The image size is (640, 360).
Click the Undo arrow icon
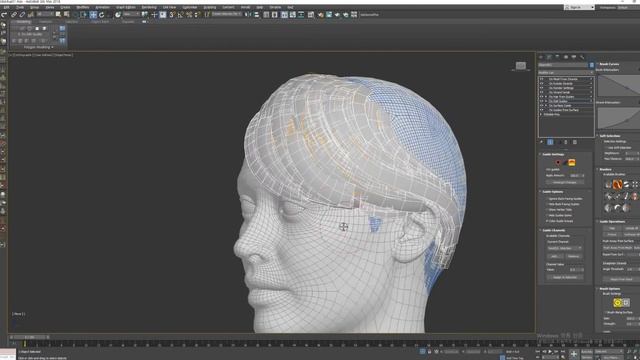tap(4, 15)
